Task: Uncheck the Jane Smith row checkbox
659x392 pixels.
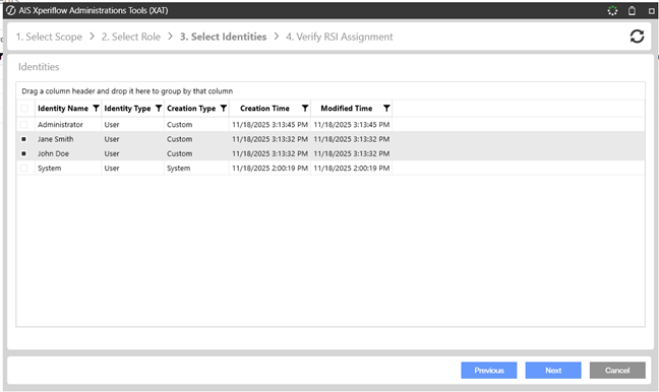Action: point(24,139)
